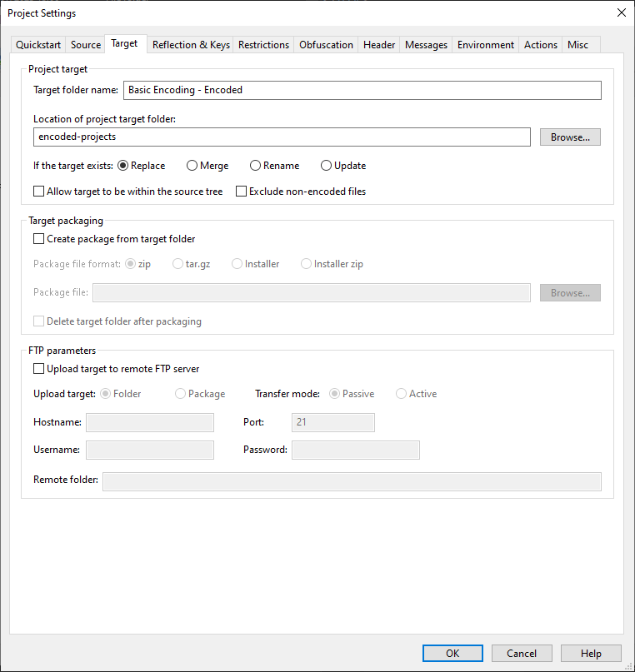Open the Messages tab

coord(426,45)
